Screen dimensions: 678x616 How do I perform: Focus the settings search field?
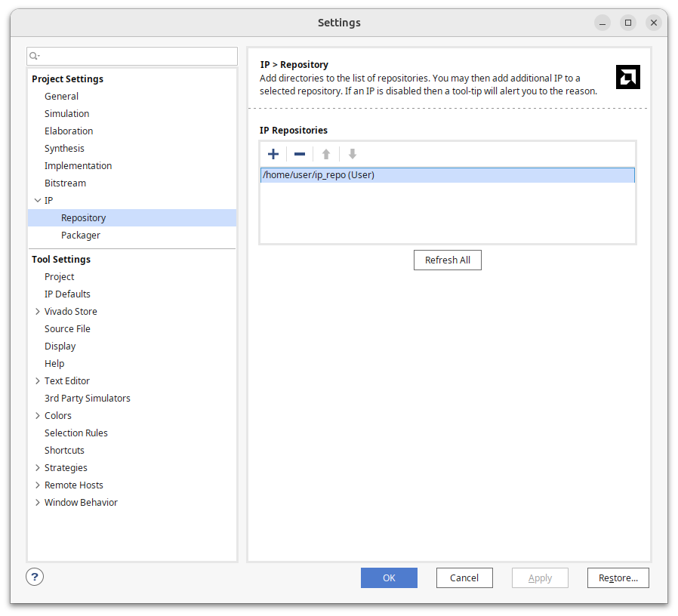click(x=132, y=56)
